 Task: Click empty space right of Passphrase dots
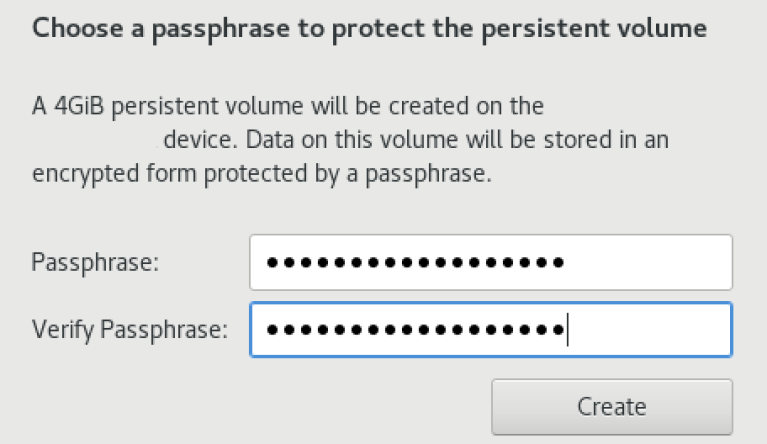point(650,263)
